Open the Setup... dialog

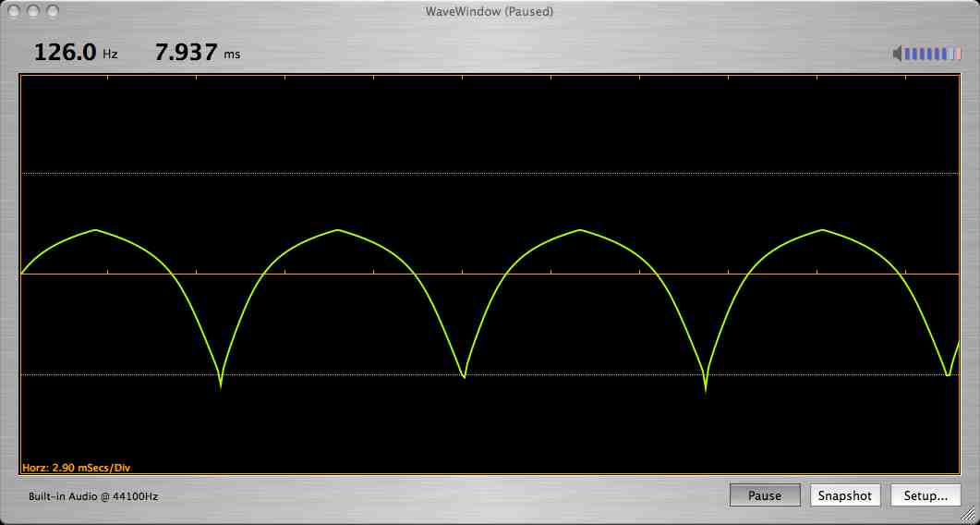(x=926, y=495)
